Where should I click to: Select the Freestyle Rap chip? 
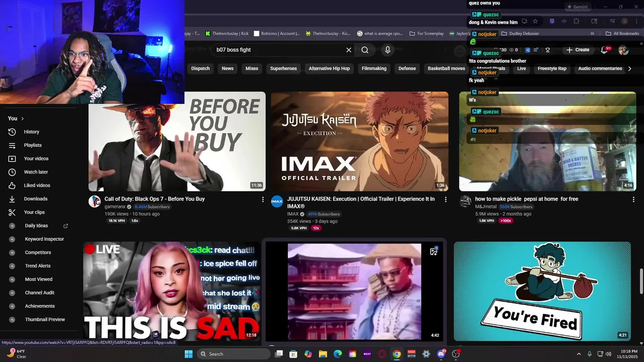pyautogui.click(x=552, y=68)
